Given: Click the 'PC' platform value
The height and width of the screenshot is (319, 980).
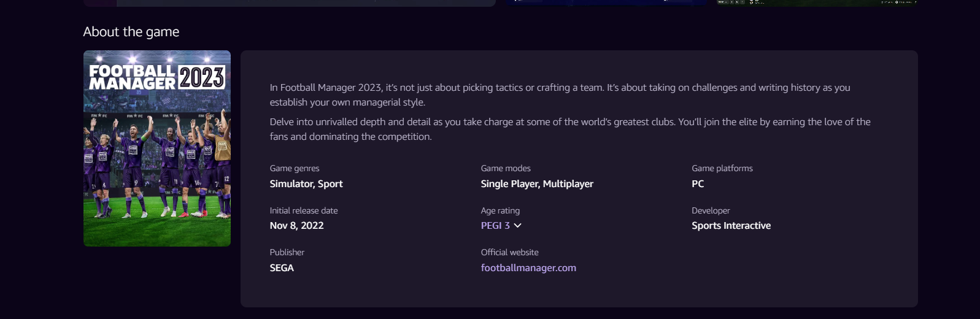Looking at the screenshot, I should 698,184.
